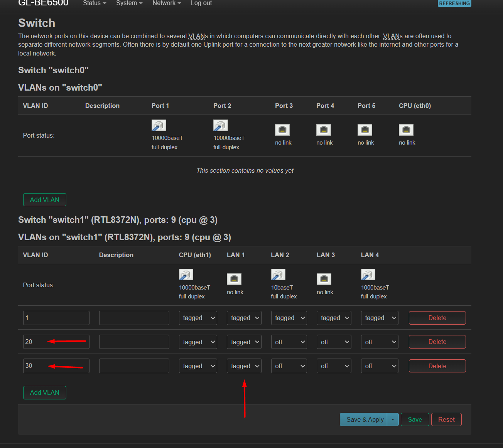Open the System menu
503x448 pixels.
click(129, 3)
